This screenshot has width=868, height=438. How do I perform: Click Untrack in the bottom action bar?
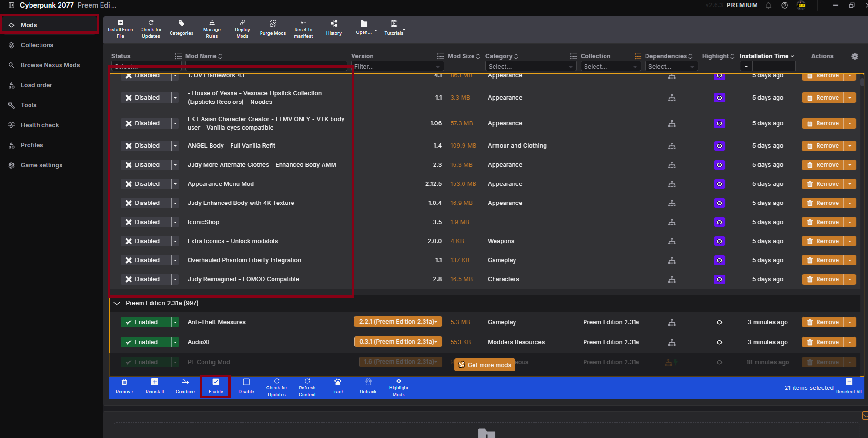coord(368,387)
